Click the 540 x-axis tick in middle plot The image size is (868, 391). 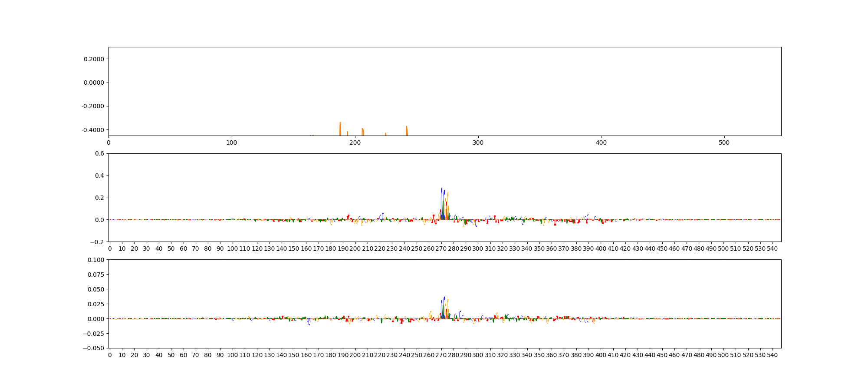tap(773, 249)
